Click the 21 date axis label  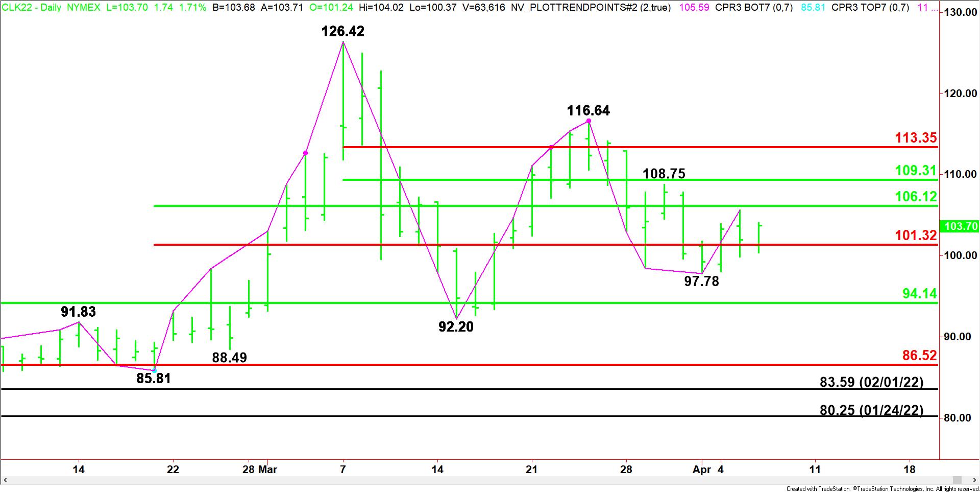[x=531, y=470]
